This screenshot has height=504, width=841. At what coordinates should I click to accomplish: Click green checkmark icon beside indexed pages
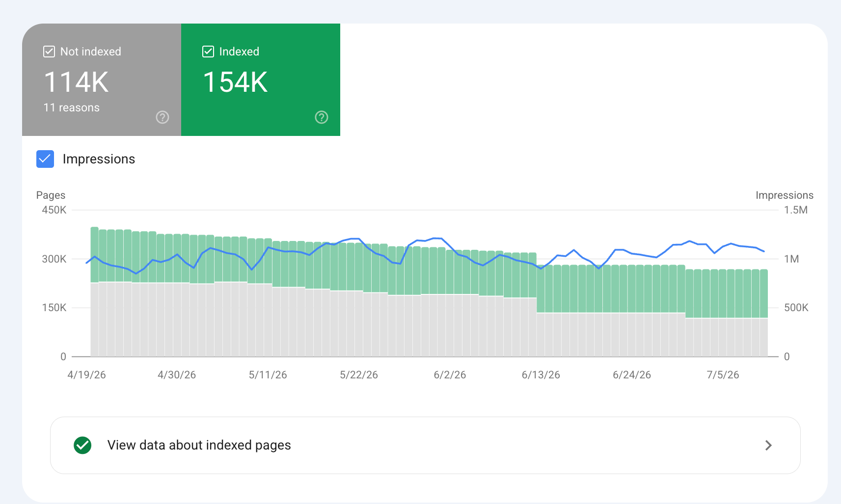pyautogui.click(x=82, y=445)
